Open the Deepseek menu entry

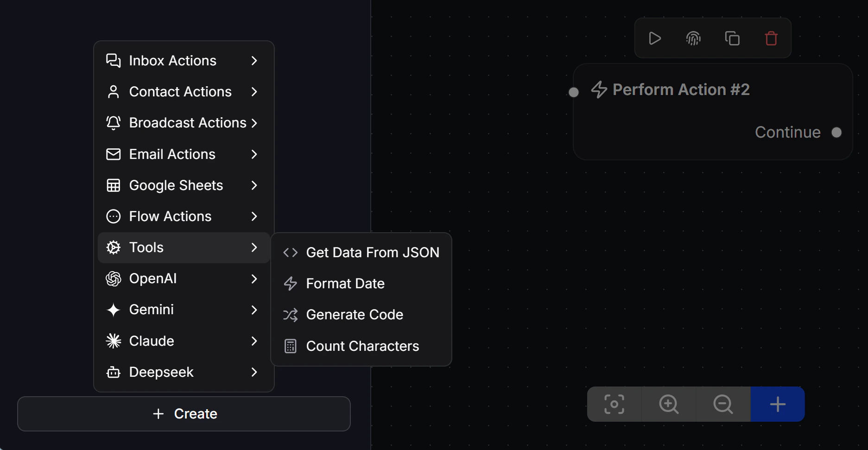(184, 372)
